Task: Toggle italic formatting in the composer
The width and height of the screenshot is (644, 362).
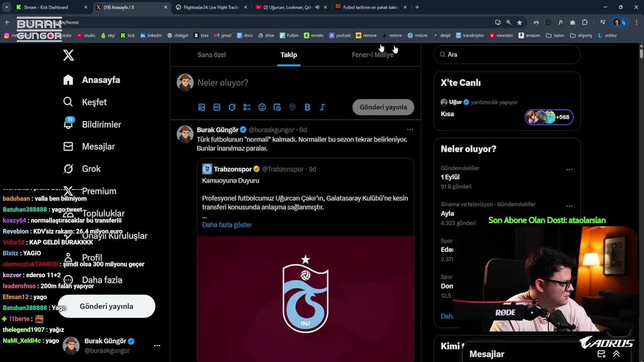Action: click(x=323, y=107)
